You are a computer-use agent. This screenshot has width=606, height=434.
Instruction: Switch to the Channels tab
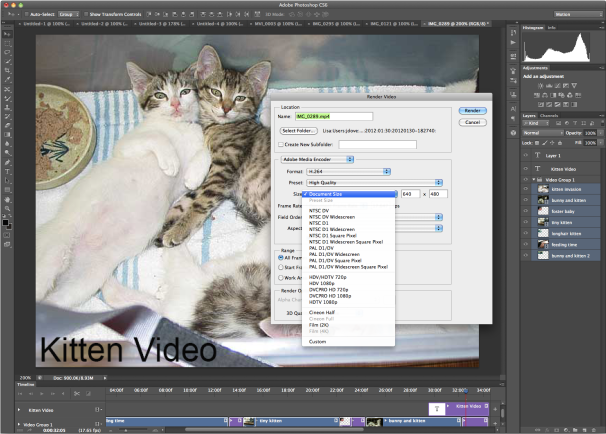[549, 116]
